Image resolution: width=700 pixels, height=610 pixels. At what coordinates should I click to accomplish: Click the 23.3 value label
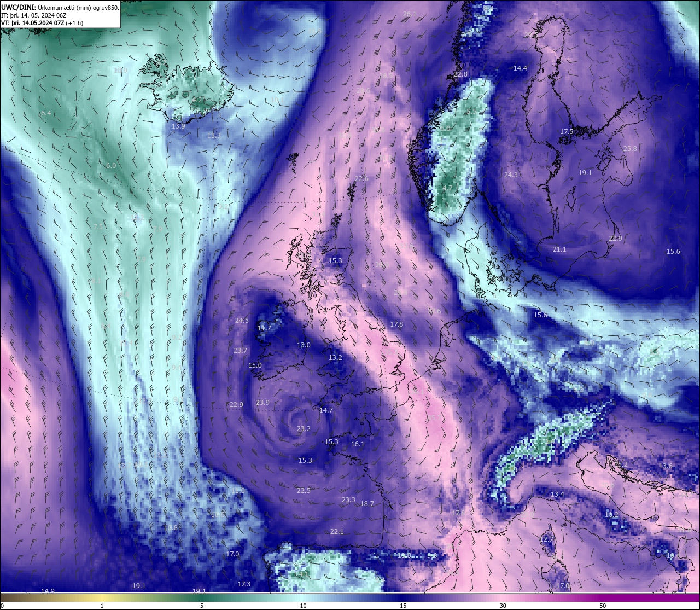coord(348,499)
